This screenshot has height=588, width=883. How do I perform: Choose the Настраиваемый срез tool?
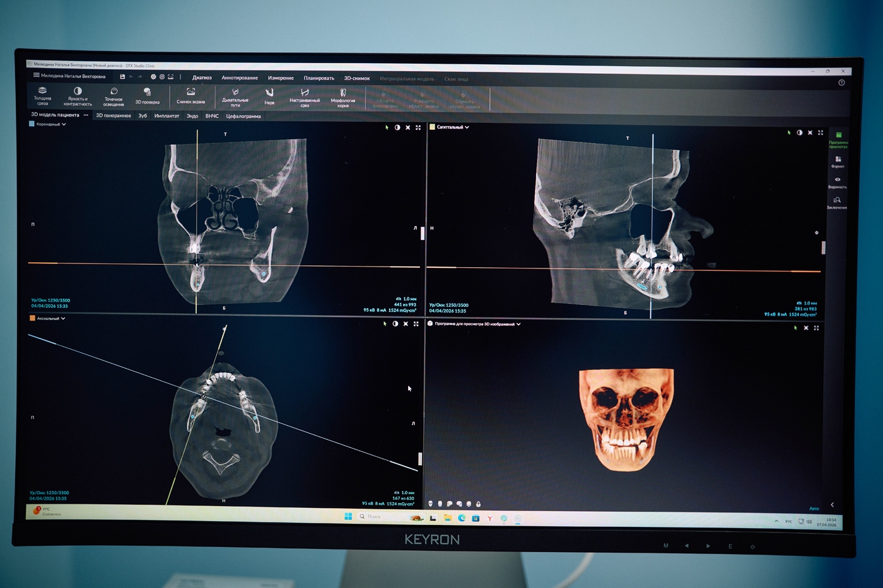[305, 96]
